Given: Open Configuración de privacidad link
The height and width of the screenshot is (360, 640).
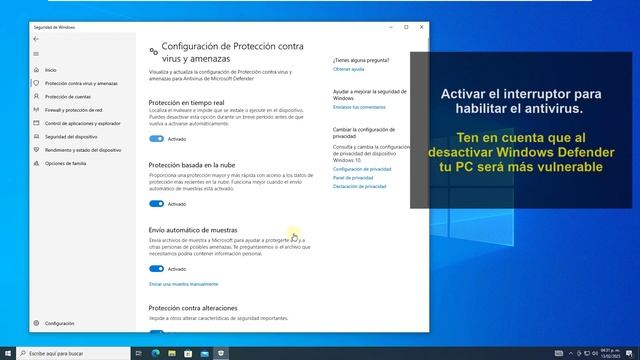Looking at the screenshot, I should tap(362, 169).
